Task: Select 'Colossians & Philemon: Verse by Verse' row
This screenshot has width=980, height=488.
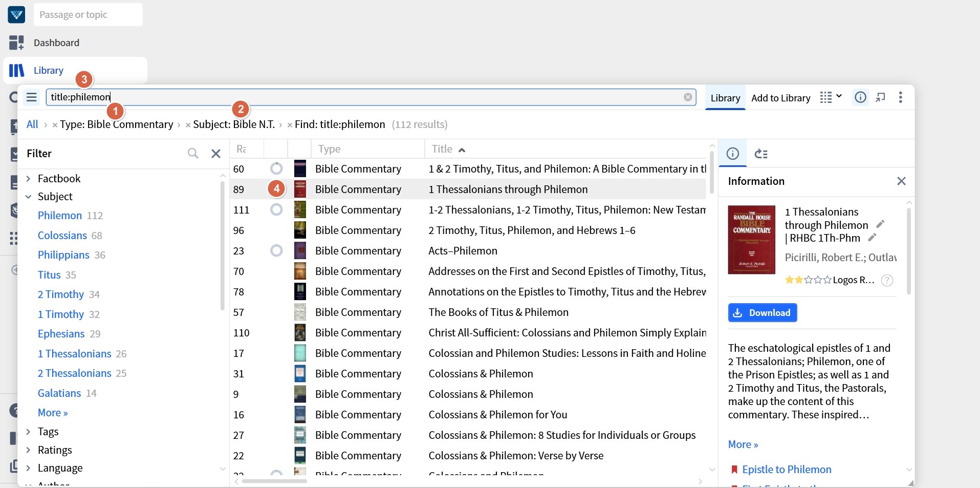Action: pyautogui.click(x=468, y=455)
